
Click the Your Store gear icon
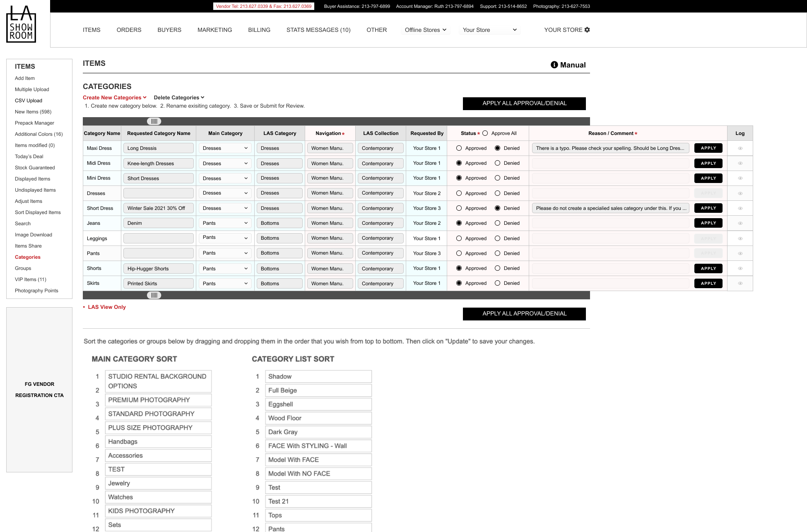587,30
